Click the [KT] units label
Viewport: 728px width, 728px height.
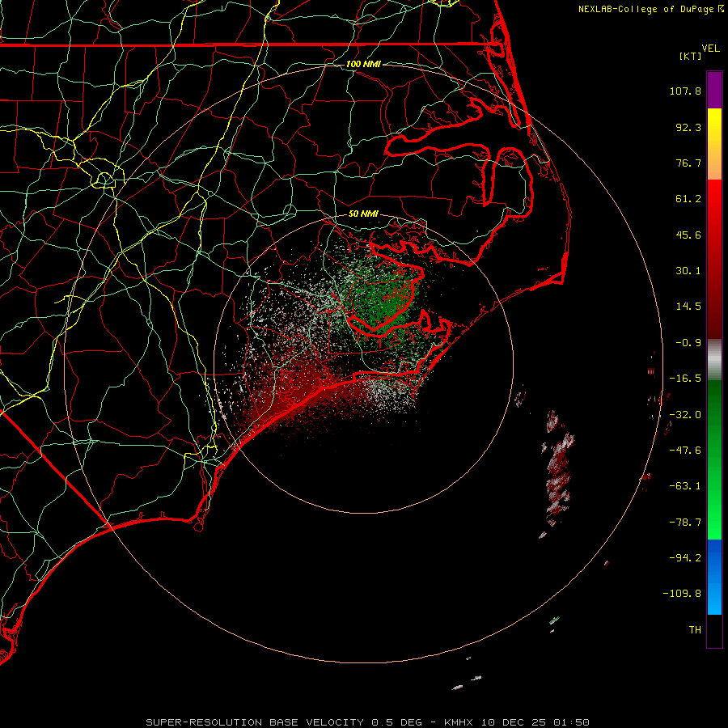[x=691, y=56]
